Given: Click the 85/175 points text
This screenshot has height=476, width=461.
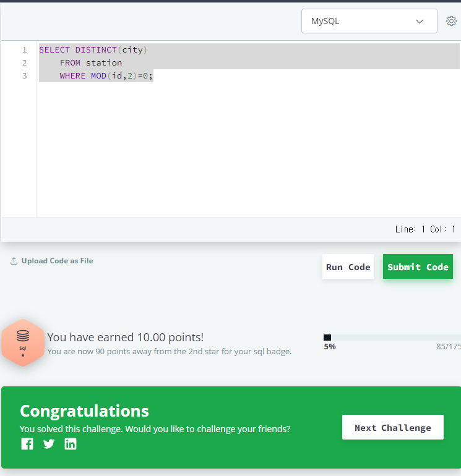Looking at the screenshot, I should (449, 347).
